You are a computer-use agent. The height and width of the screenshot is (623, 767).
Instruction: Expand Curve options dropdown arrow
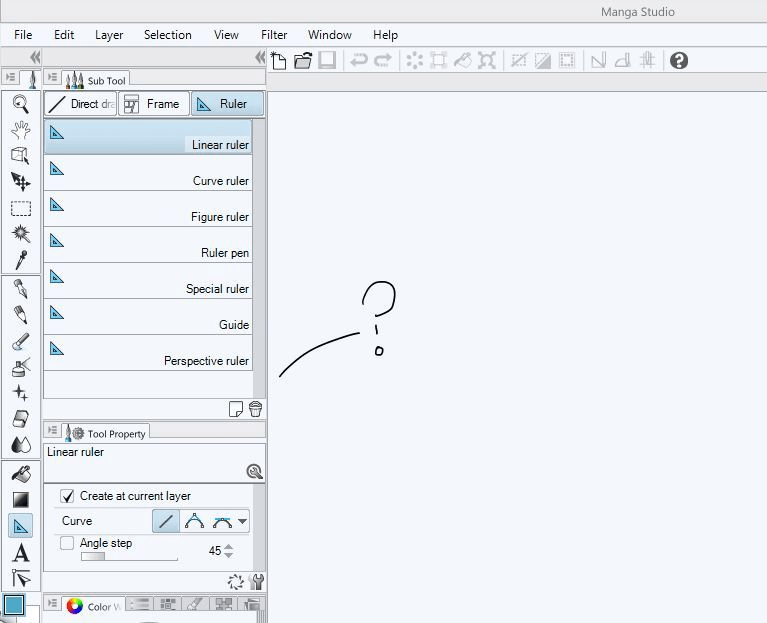pos(243,521)
